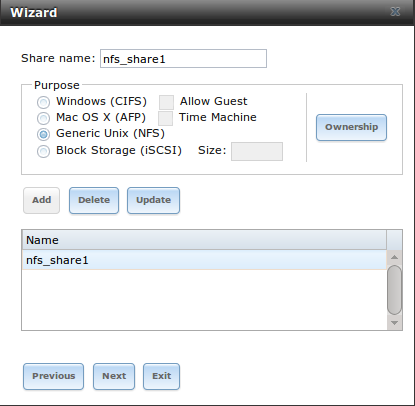This screenshot has height=406, width=415.
Task: Close the Wizard dialog with the X
Action: click(395, 12)
